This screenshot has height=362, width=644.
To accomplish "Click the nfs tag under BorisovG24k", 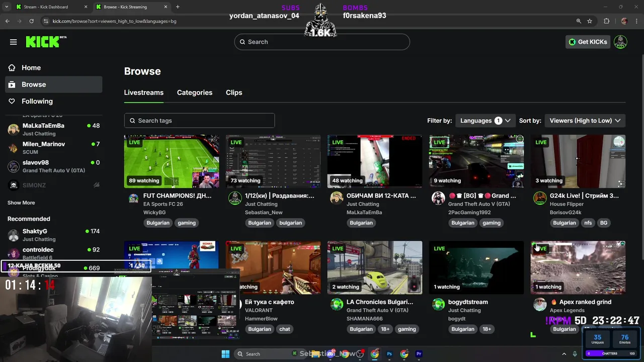I will click(x=588, y=223).
